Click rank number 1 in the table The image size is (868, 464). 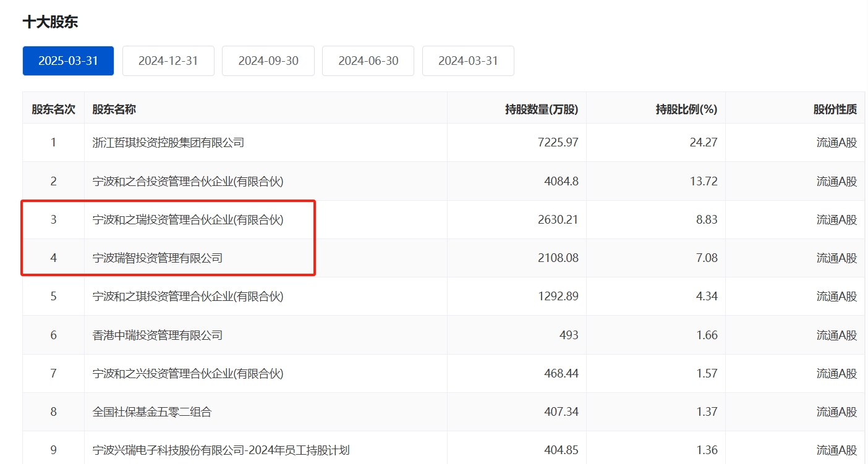[x=53, y=143]
